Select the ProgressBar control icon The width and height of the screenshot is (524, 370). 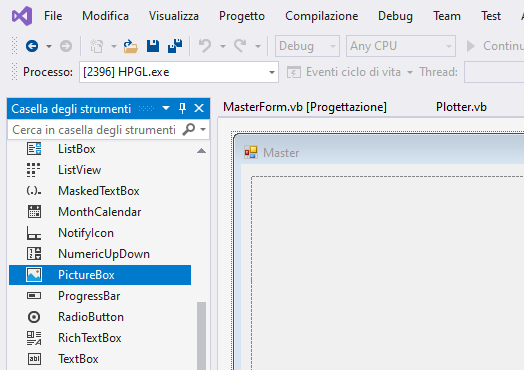(34, 296)
